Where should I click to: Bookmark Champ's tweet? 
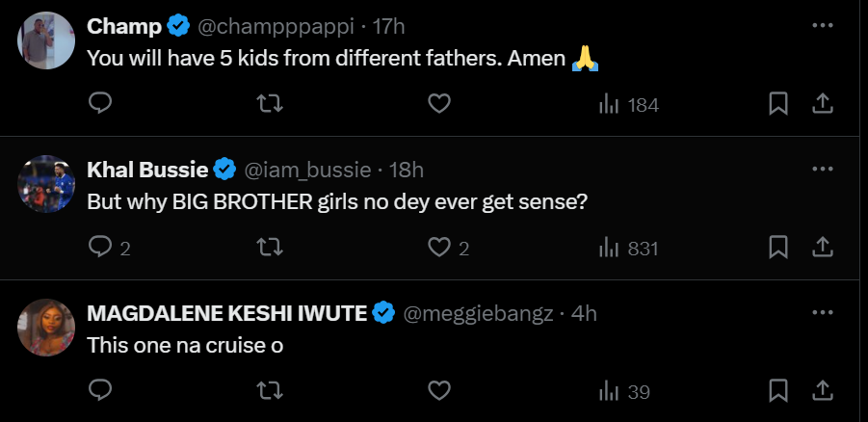(778, 104)
